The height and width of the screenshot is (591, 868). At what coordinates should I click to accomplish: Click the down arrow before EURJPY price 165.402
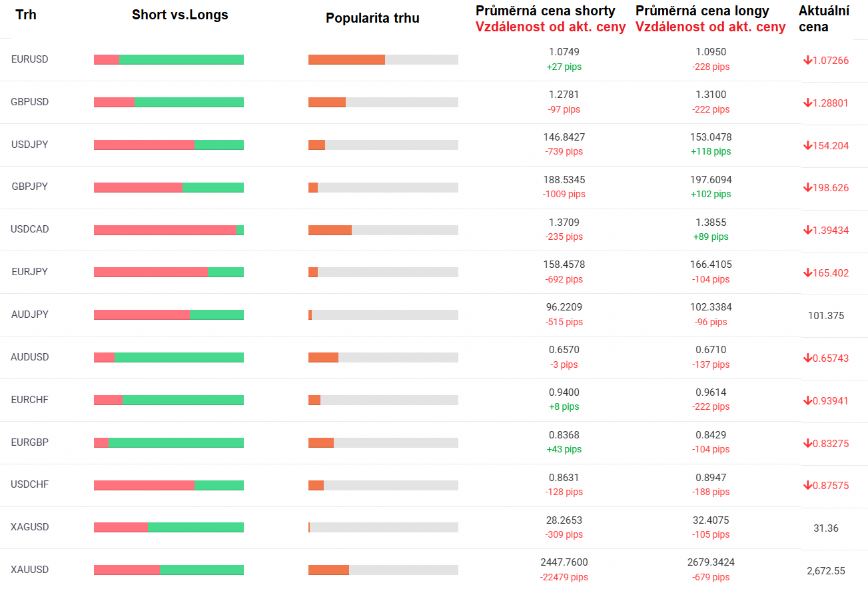[x=807, y=273]
